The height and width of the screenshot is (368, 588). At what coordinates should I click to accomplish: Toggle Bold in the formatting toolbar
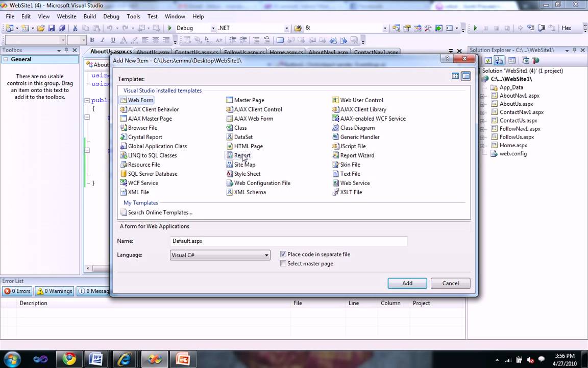pyautogui.click(x=92, y=40)
